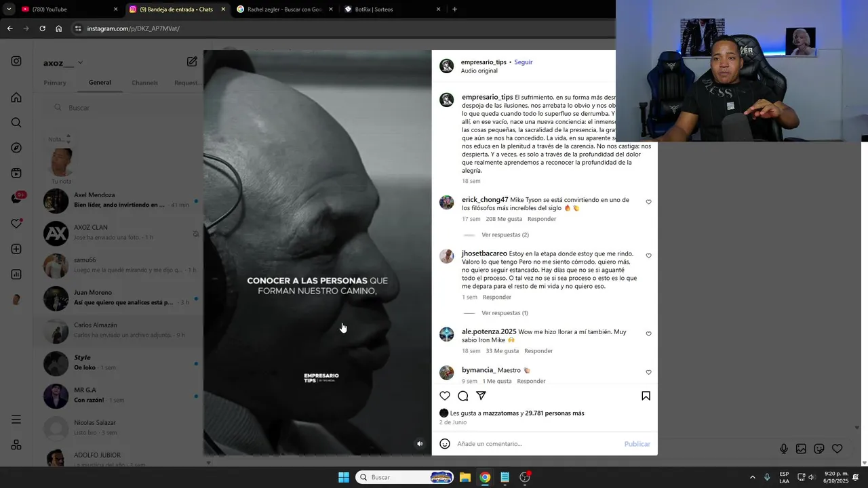The height and width of the screenshot is (488, 868).
Task: Unmute the video with speaker icon
Action: (x=420, y=444)
